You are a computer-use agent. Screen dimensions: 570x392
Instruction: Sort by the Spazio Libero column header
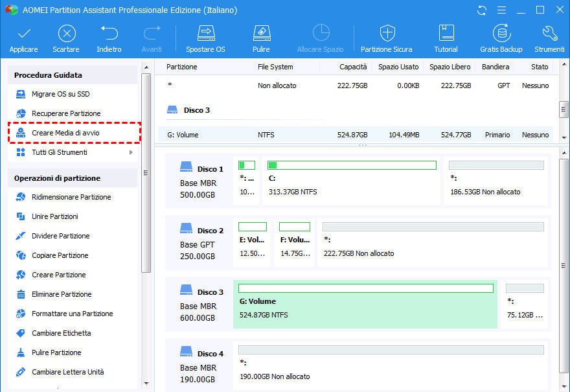(x=450, y=67)
